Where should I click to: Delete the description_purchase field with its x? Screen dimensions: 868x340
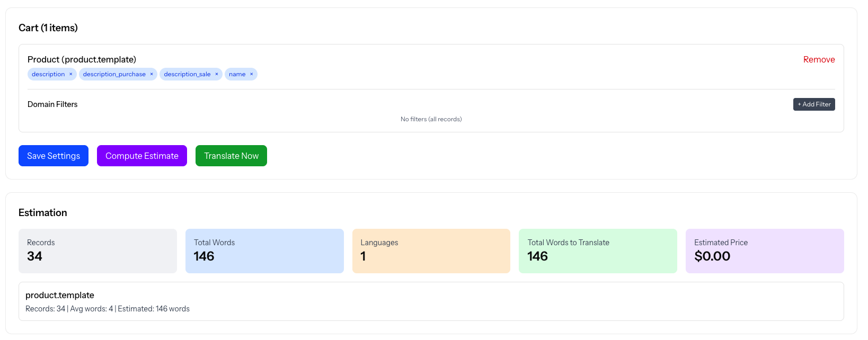point(152,74)
